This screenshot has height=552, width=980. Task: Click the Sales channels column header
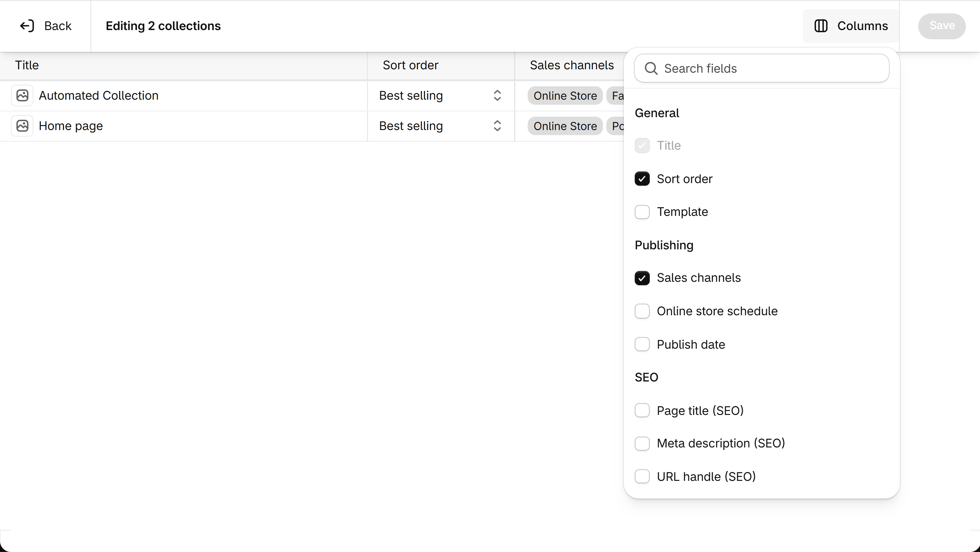coord(572,65)
